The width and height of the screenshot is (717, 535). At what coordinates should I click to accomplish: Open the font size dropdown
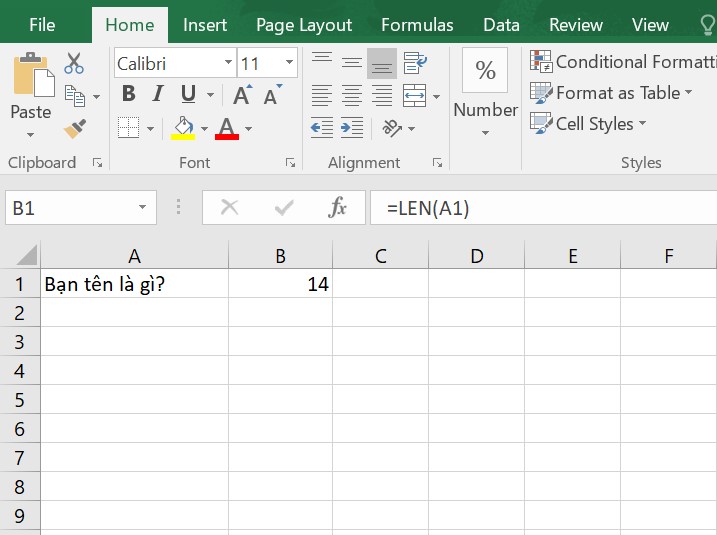point(289,62)
